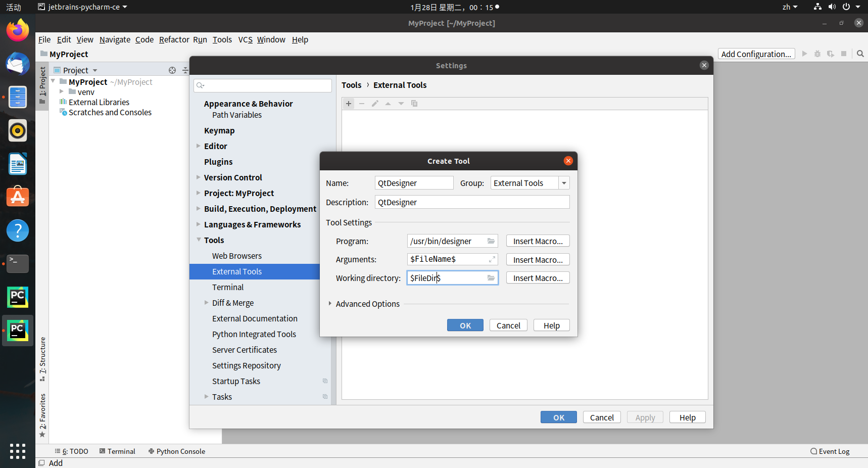Expand Advanced Options section
The image size is (868, 468).
pyautogui.click(x=330, y=304)
